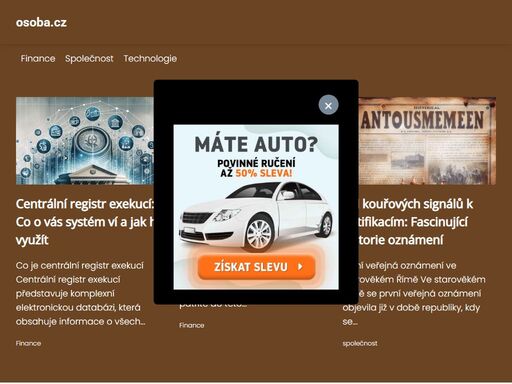Screen dimensions: 512x384
Task: Click the old newspaper article thumbnail
Action: pos(427,141)
